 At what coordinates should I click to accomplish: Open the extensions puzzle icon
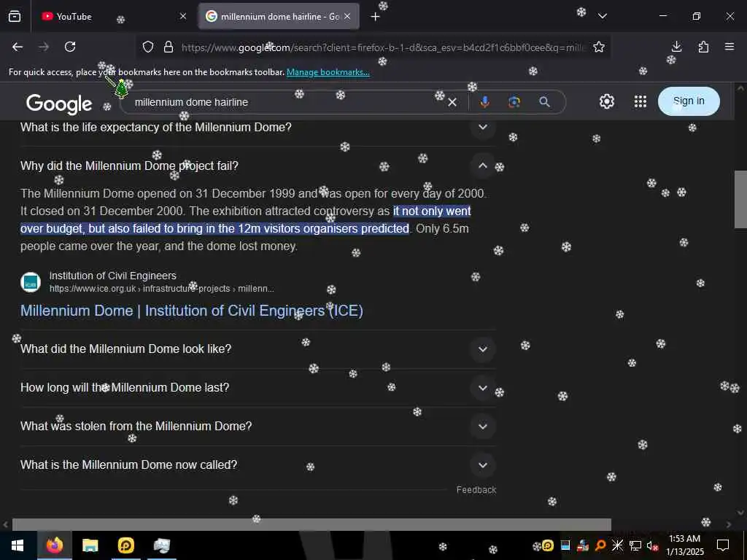(x=703, y=47)
